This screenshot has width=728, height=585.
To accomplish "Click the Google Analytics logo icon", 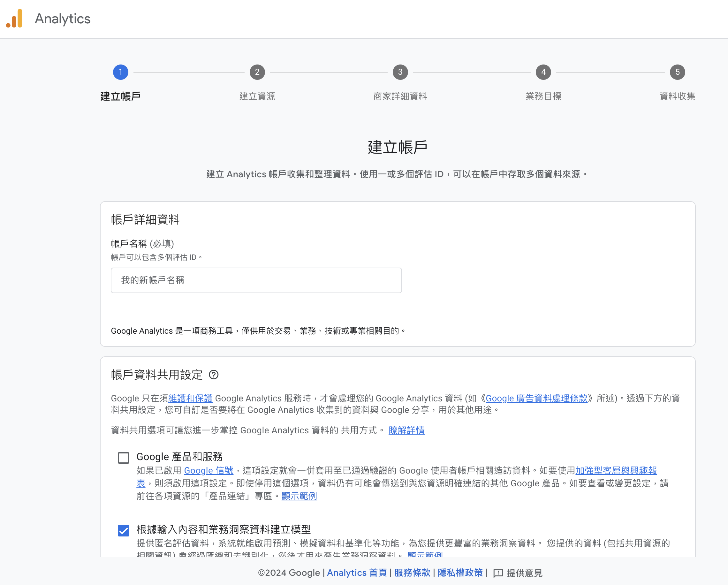I will [14, 19].
